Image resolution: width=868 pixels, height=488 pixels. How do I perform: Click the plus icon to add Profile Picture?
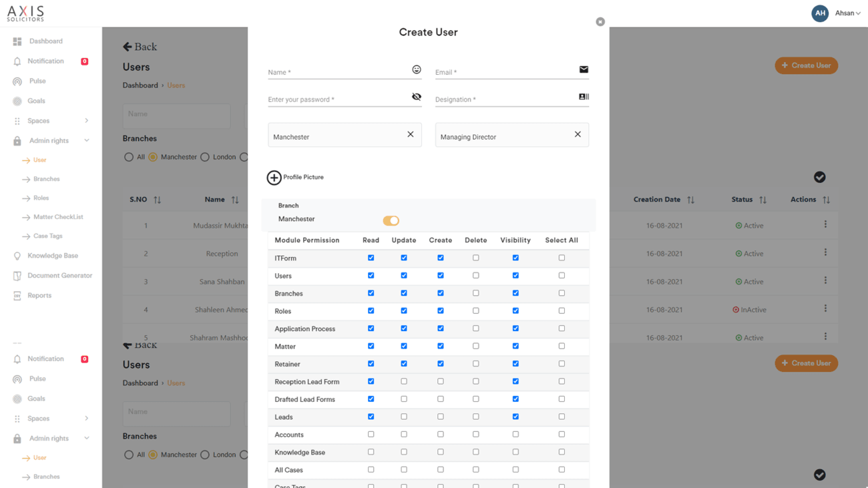274,178
